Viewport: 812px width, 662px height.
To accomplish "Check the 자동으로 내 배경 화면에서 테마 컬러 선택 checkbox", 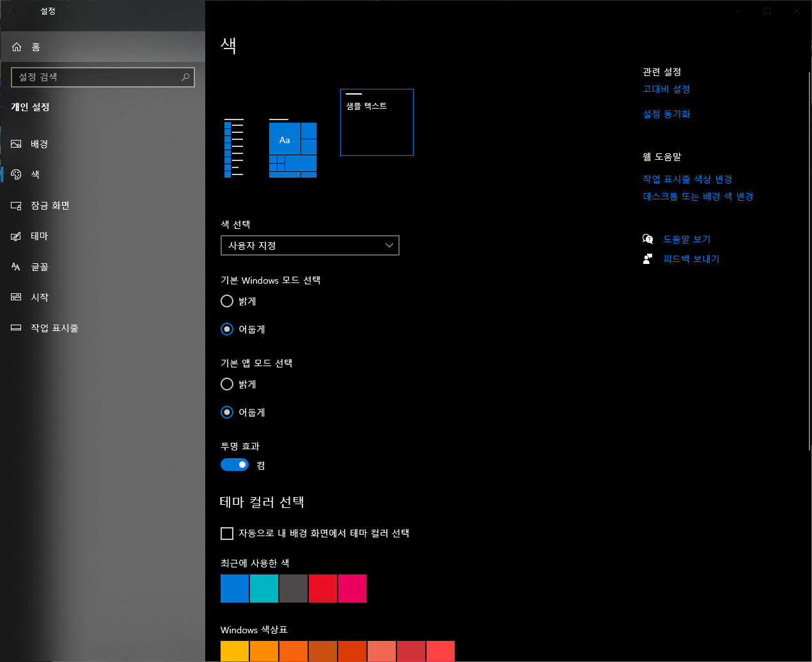I will pyautogui.click(x=227, y=534).
